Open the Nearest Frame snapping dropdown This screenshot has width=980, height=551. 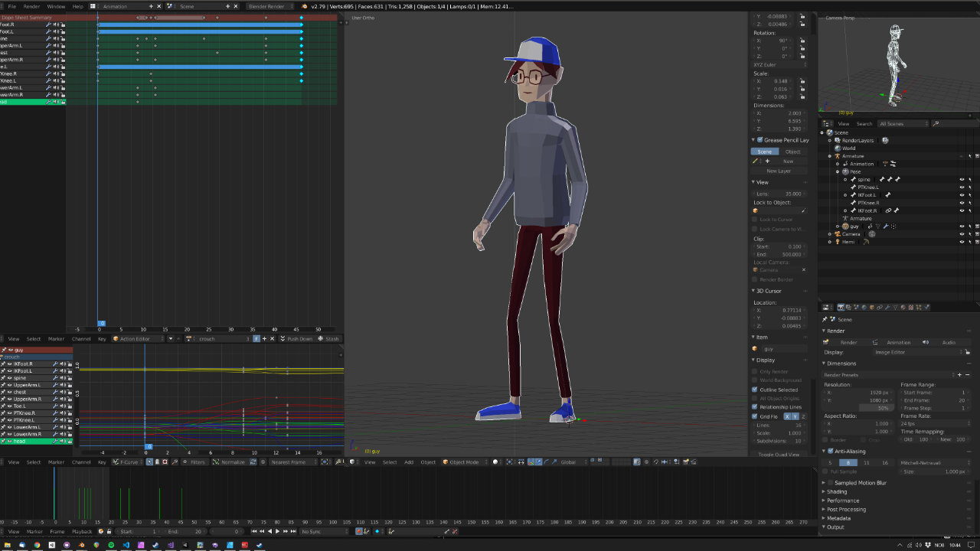293,462
